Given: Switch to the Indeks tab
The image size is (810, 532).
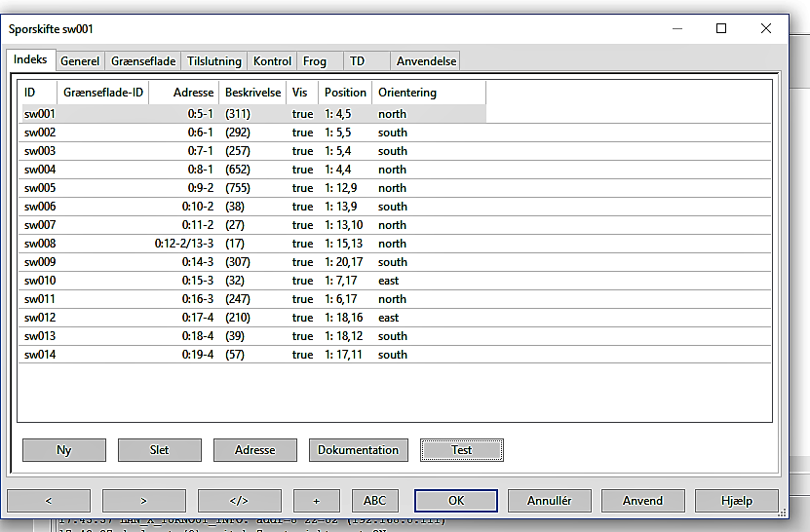Looking at the screenshot, I should coord(30,59).
